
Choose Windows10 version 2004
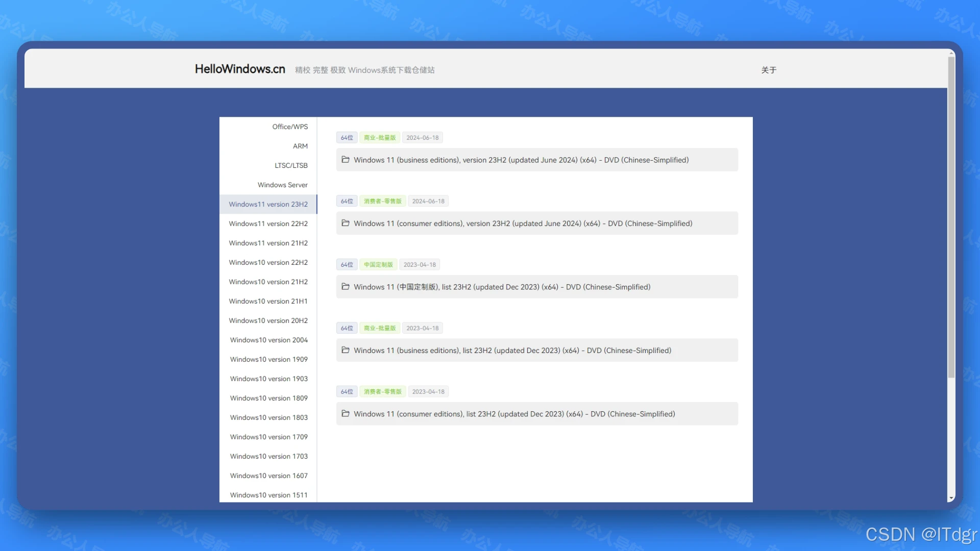point(268,340)
